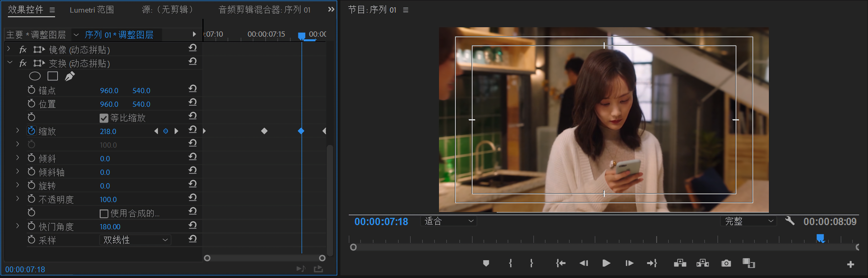Screen dimensions: 868x278
Task: Open the 采样 双线性 dropdown
Action: pos(135,240)
